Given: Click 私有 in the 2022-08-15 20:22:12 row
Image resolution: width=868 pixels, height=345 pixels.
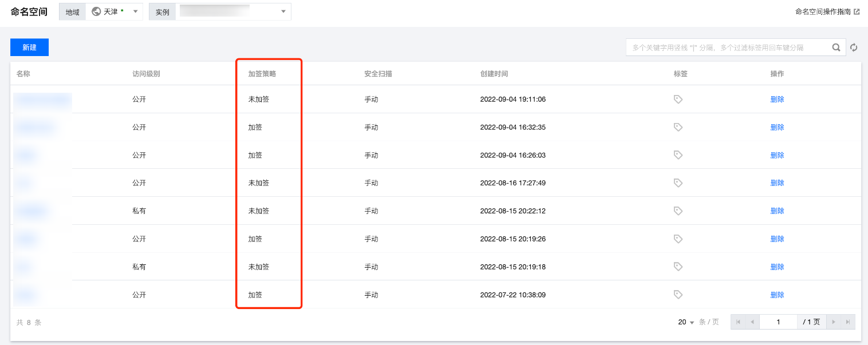Looking at the screenshot, I should click(139, 211).
